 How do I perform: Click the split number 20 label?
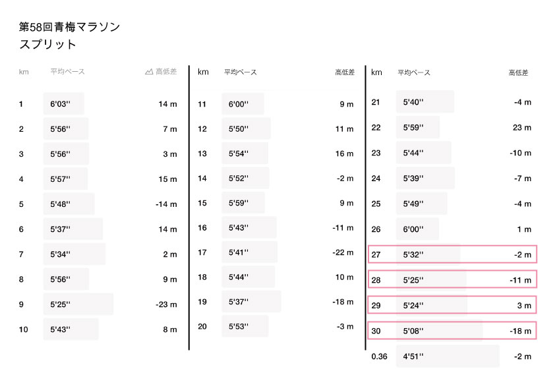click(202, 326)
